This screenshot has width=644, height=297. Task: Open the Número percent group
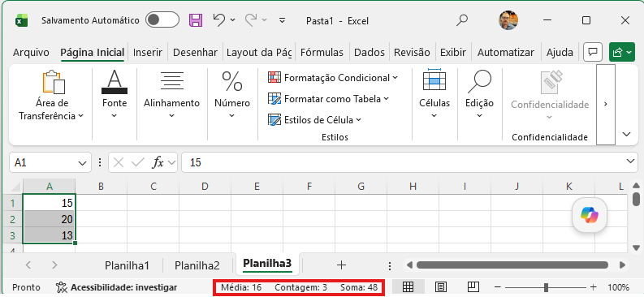(232, 94)
